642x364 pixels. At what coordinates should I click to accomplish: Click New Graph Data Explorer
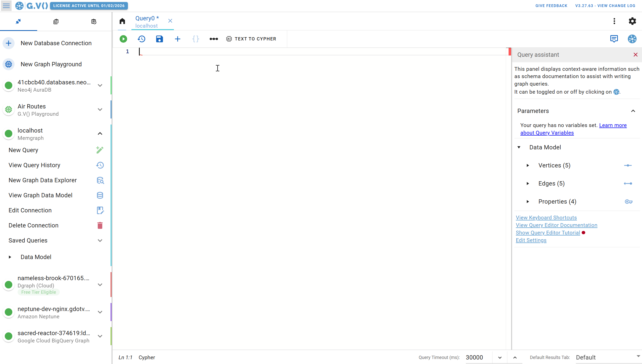56,180
